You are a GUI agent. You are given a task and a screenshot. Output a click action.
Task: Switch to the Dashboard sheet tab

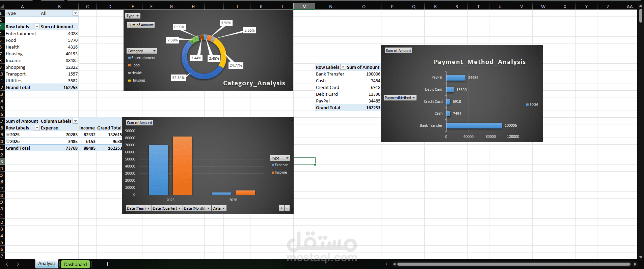click(x=75, y=264)
